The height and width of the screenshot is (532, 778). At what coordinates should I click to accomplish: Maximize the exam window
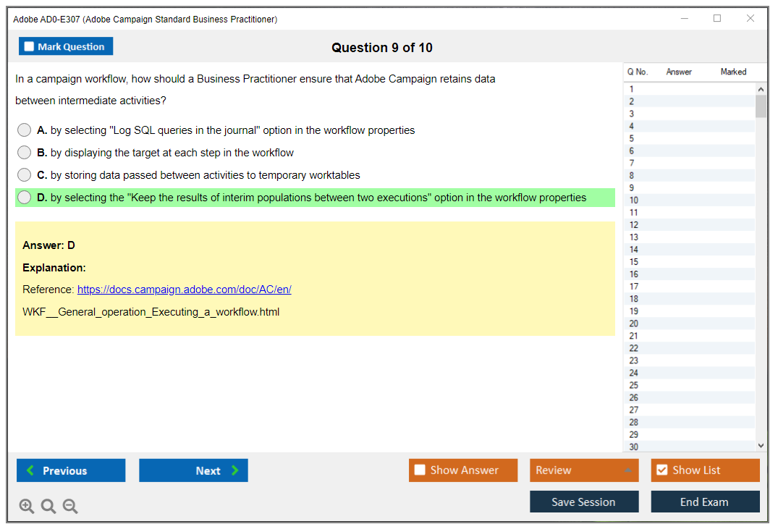coord(717,19)
